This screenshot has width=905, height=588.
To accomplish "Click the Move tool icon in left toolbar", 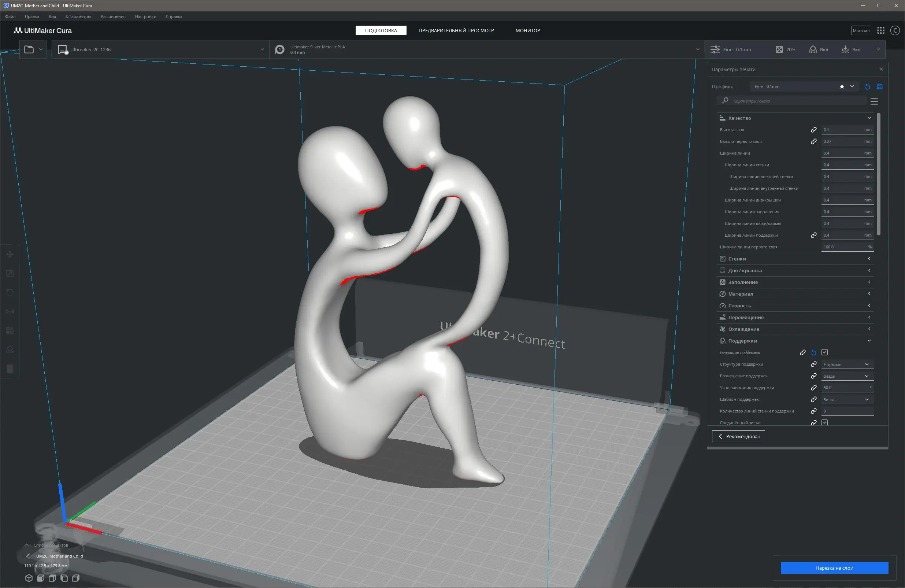I will click(10, 254).
